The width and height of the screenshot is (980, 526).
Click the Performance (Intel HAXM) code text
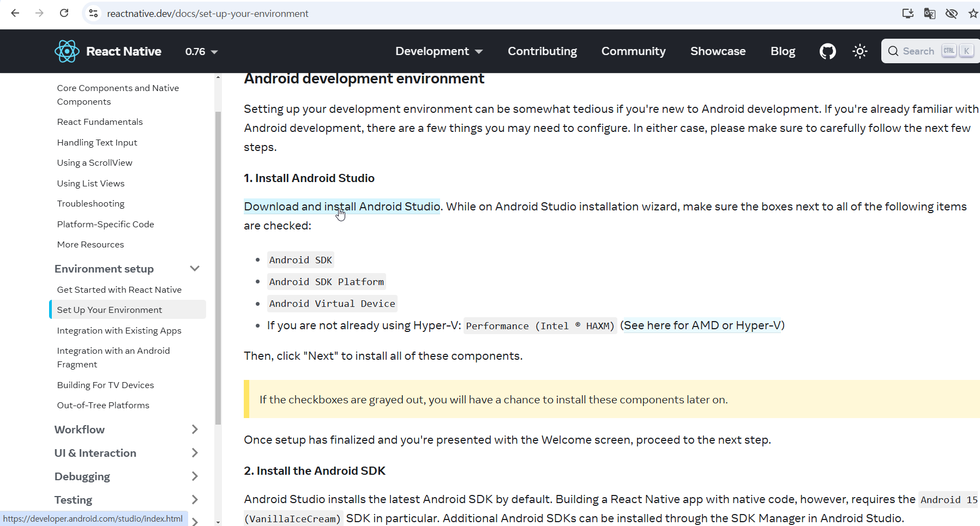tap(540, 326)
